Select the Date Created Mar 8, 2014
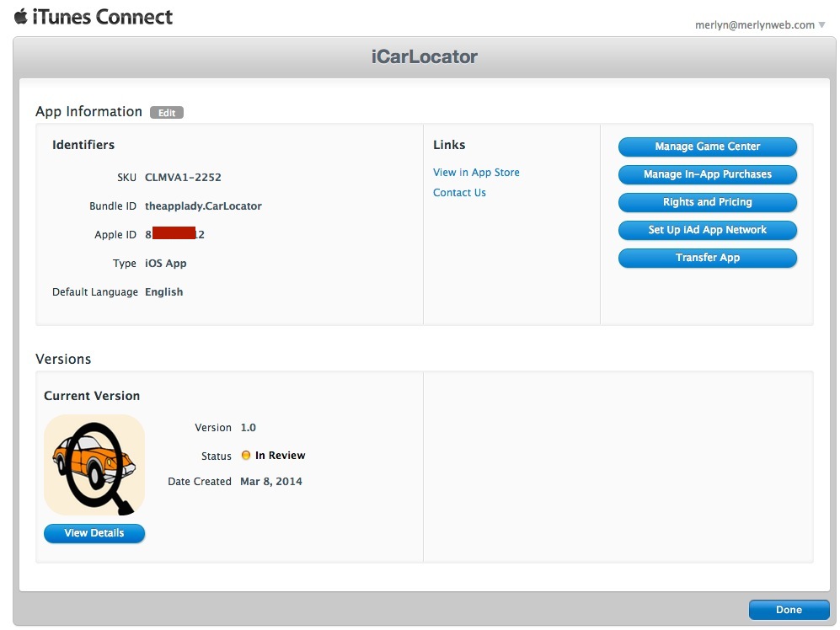This screenshot has height=630, width=840. tap(271, 481)
